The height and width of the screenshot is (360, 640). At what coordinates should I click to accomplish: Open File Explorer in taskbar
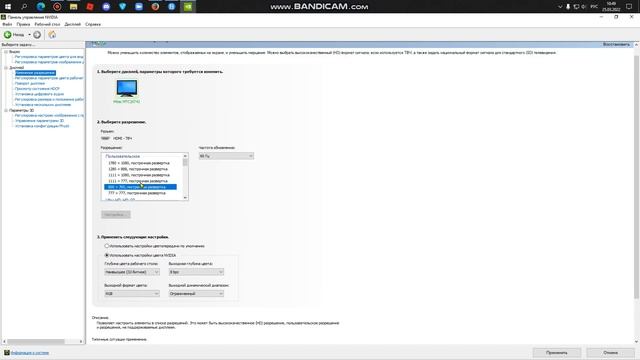coord(73,7)
